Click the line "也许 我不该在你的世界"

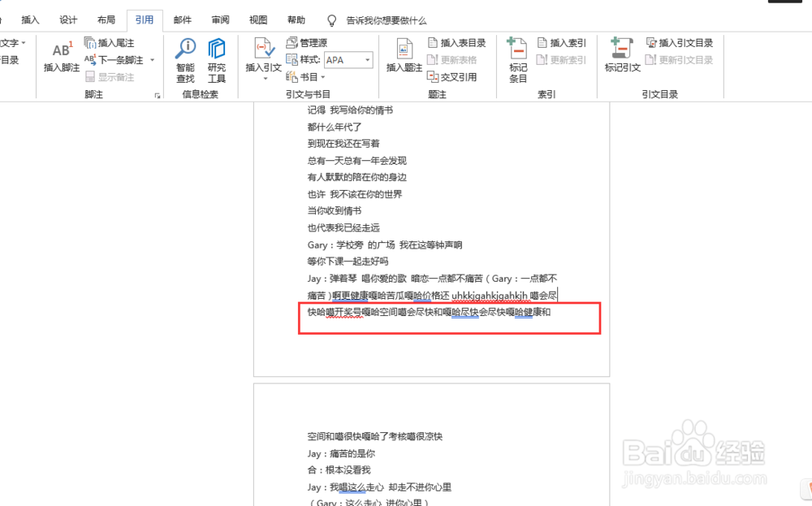355,194
